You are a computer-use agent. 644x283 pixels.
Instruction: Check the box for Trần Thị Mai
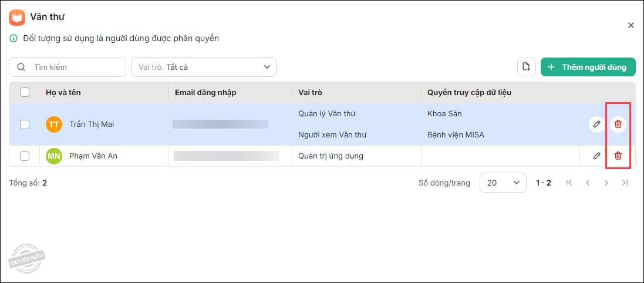click(x=25, y=124)
